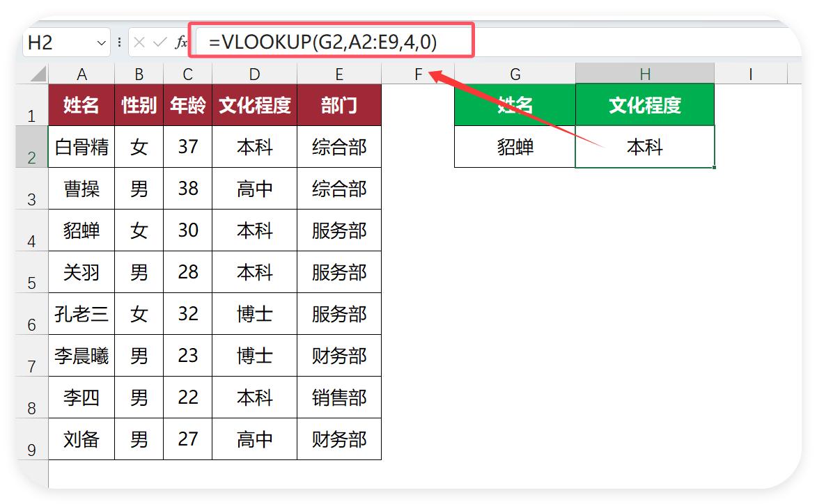Select row 5 header
Viewport: 817px width, 504px height.
click(32, 271)
